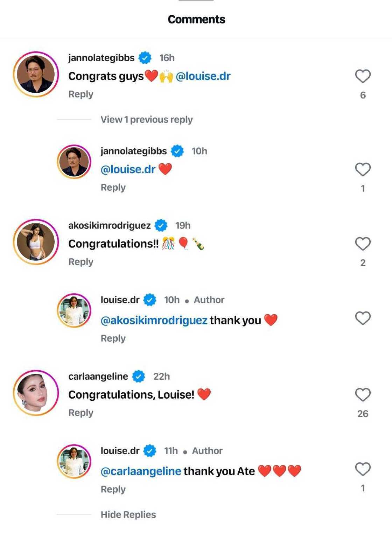Viewport: 392px width, 533px height.
Task: Like carlaangeline's "Congratulations, Louise!" comment
Action: 363,395
